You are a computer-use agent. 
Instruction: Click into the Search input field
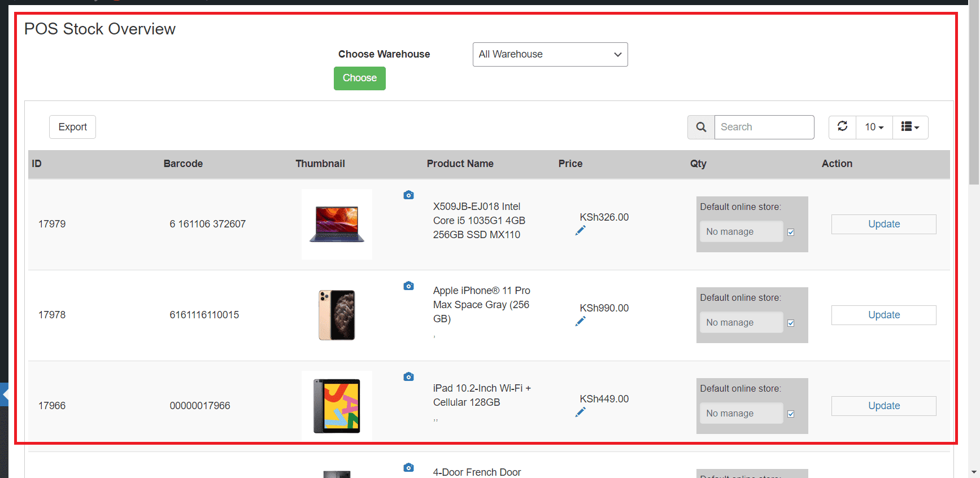point(764,127)
